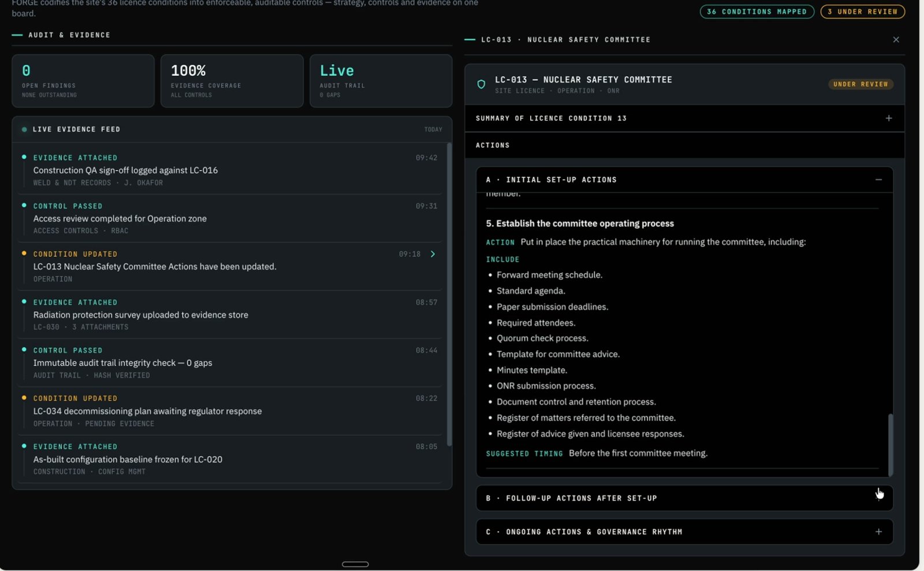Viewport: 924px width, 571px height.
Task: Click the Today label in feed header
Action: tap(433, 130)
